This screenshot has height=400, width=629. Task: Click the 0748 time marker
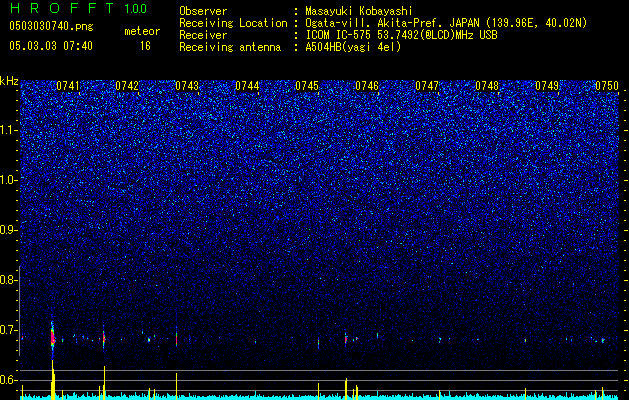point(487,86)
